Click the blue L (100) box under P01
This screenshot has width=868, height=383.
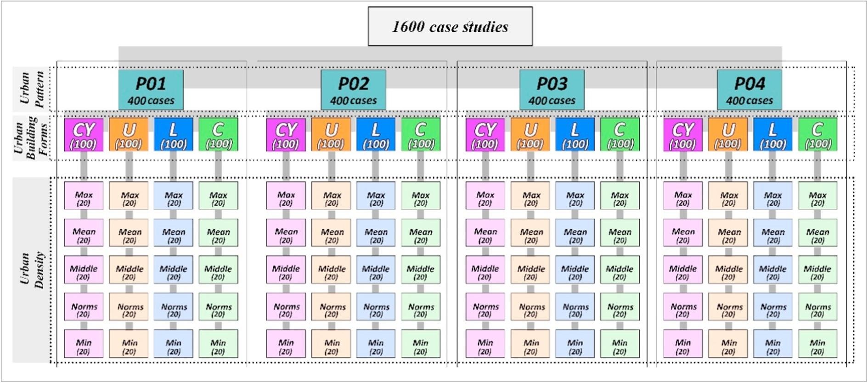[x=173, y=135]
